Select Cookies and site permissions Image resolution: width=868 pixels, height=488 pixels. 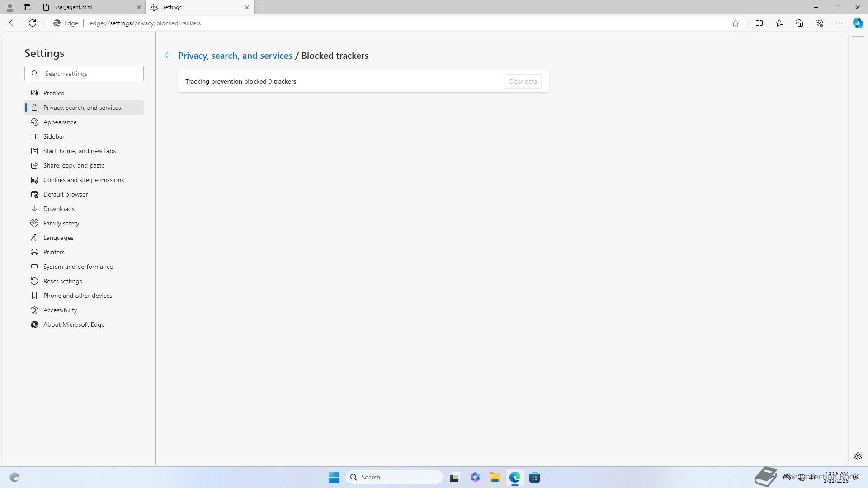84,180
